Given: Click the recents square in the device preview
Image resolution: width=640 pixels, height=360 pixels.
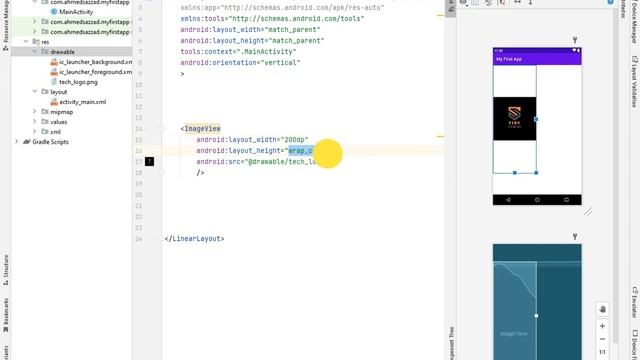Looking at the screenshot, I should [x=567, y=200].
